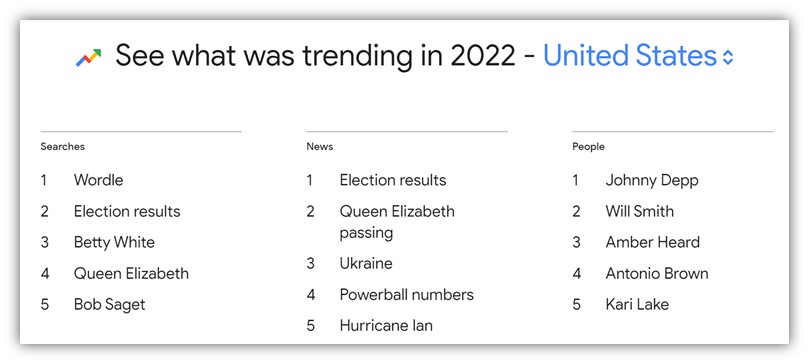Open Powerball numbers news trend
Image resolution: width=809 pixels, height=364 pixels.
point(407,295)
